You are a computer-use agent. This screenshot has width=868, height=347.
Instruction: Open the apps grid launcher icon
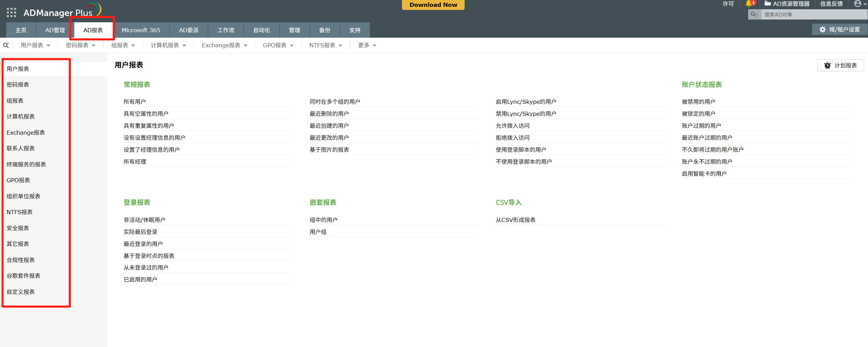(11, 13)
